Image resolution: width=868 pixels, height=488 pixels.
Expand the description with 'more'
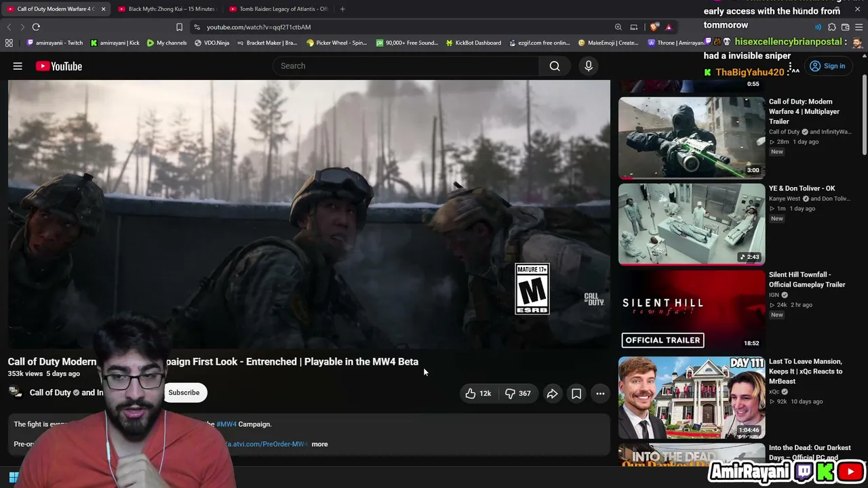click(319, 444)
